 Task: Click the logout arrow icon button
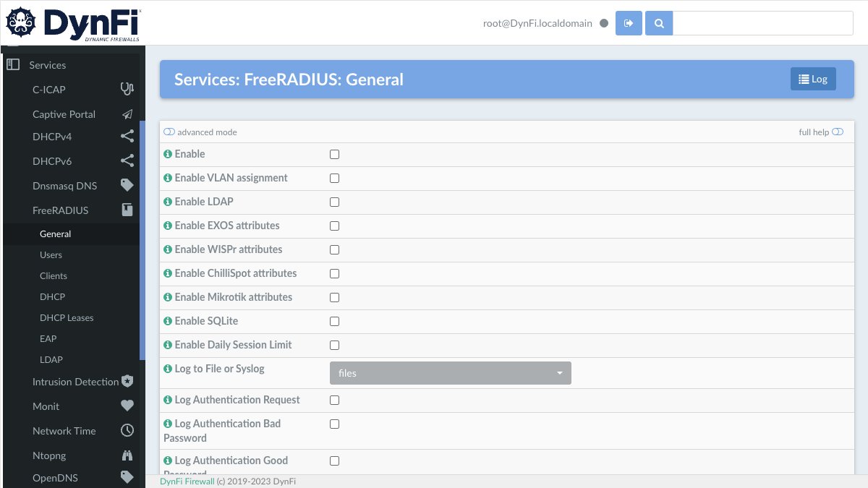629,23
